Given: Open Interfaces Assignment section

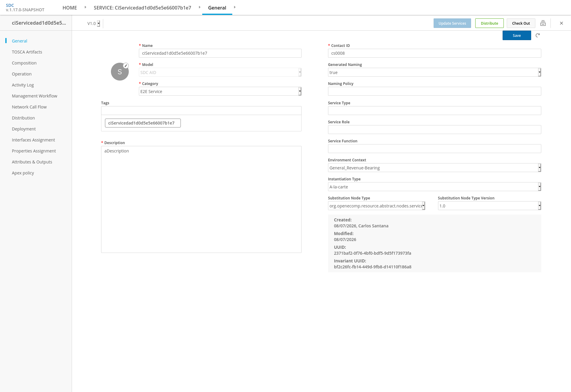Looking at the screenshot, I should pos(33,140).
